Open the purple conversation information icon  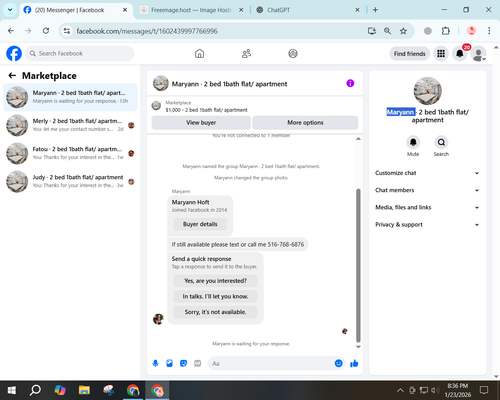[x=350, y=83]
